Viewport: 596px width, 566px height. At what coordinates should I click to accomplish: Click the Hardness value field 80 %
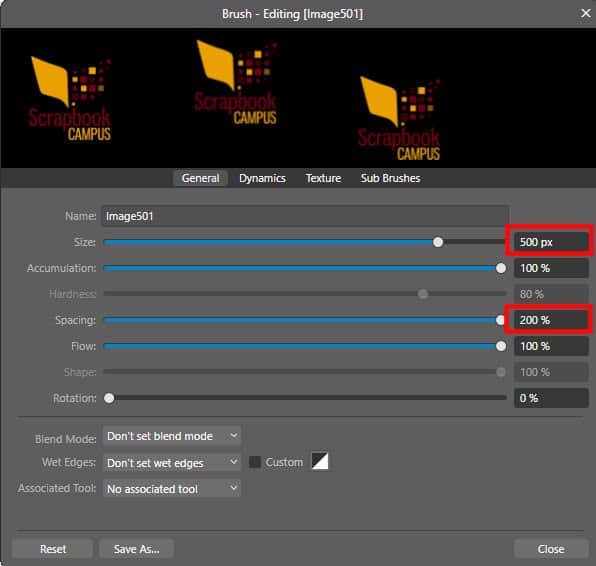click(551, 294)
